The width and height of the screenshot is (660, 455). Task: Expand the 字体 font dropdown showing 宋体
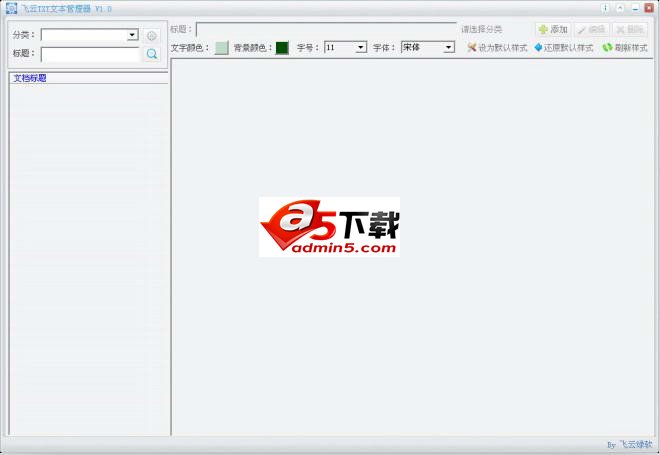[449, 47]
